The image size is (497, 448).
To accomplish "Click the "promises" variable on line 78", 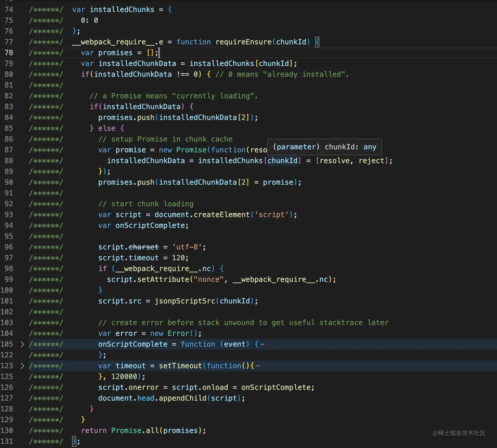I will coord(115,53).
